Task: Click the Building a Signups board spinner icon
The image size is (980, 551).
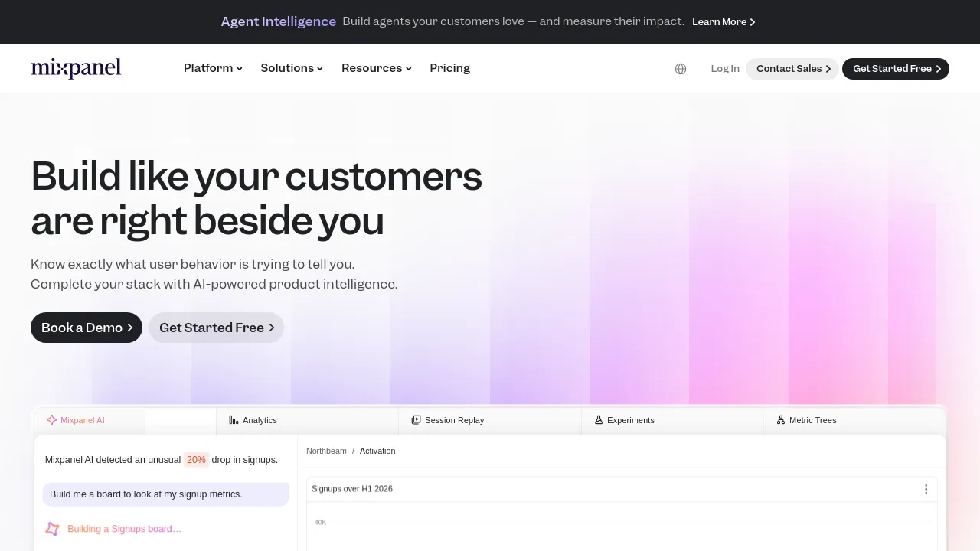Action: pos(52,529)
